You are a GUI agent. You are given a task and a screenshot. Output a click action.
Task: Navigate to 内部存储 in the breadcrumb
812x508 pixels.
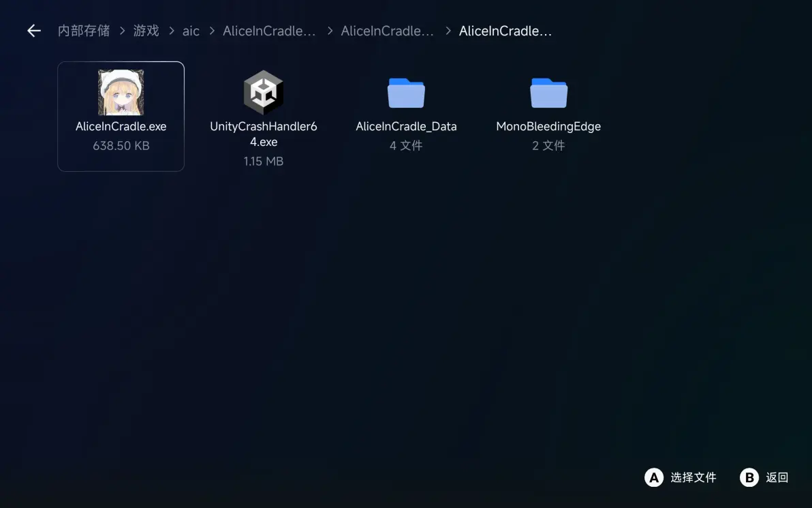click(84, 31)
